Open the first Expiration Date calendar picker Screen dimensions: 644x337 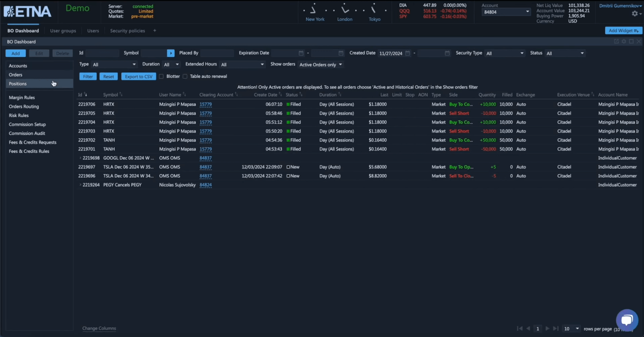click(301, 53)
